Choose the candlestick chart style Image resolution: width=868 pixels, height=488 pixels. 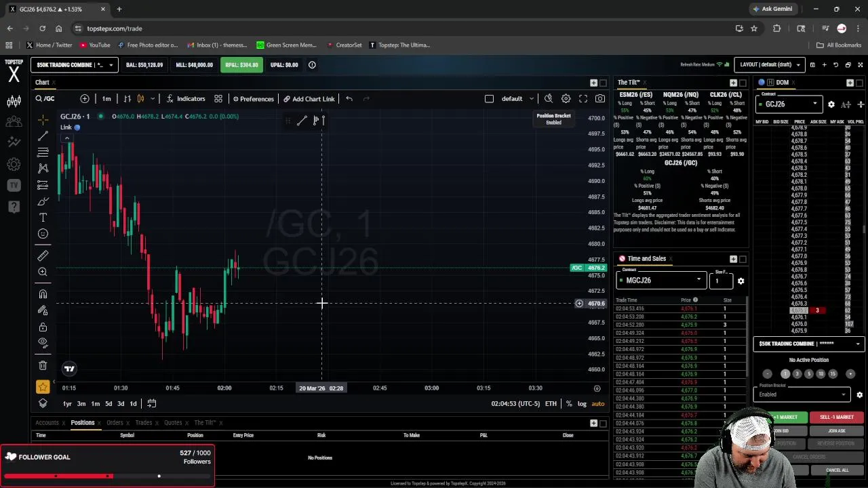[x=140, y=99]
